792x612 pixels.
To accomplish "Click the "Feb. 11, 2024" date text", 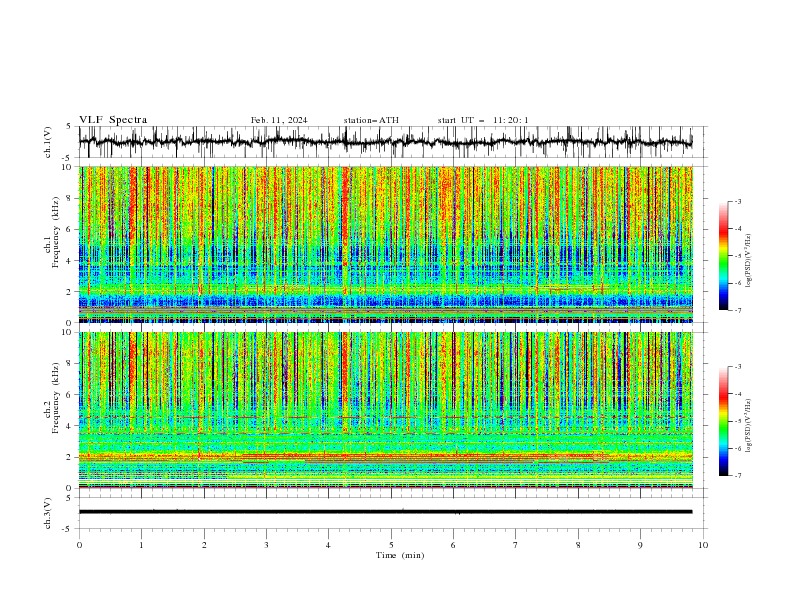I will click(279, 120).
